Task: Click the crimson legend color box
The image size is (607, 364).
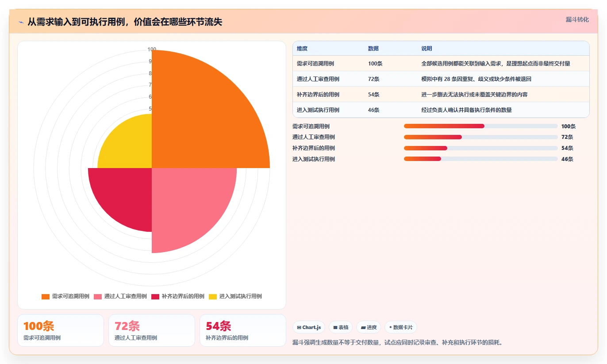Action: (x=155, y=297)
